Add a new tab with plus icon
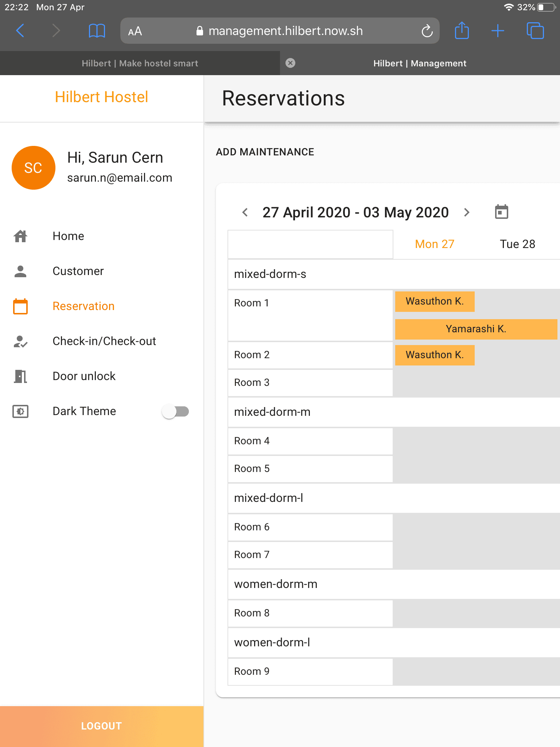560x747 pixels. point(498,31)
